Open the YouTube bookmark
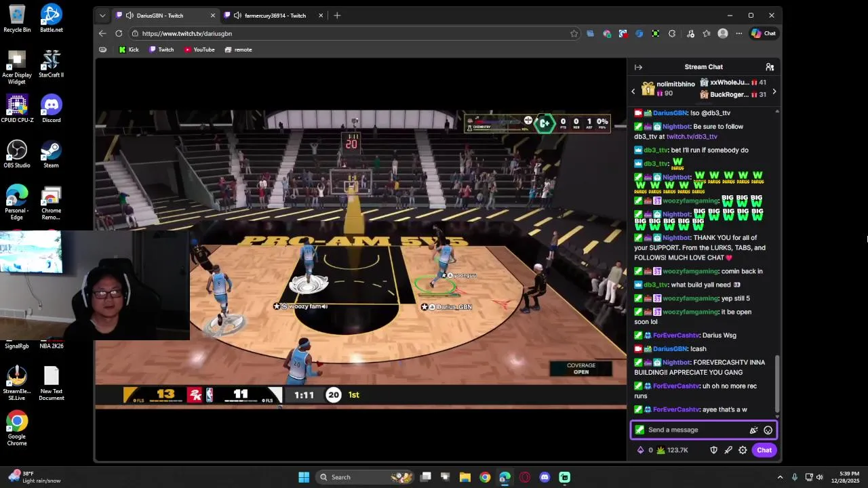This screenshot has height=488, width=868. [x=199, y=49]
